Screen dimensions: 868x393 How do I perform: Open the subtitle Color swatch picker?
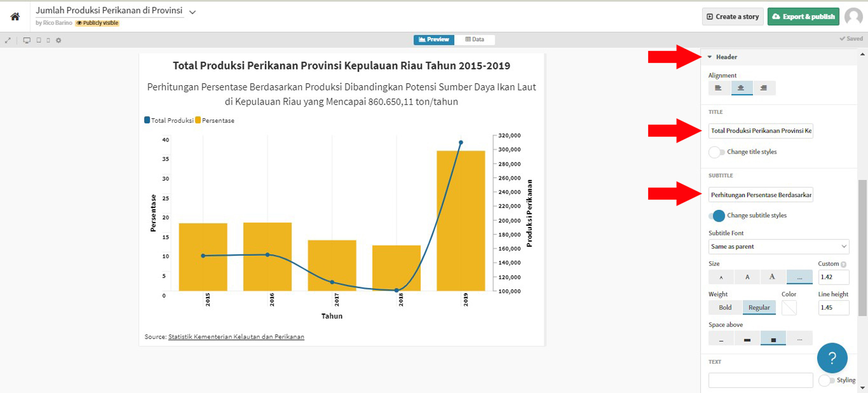click(789, 307)
